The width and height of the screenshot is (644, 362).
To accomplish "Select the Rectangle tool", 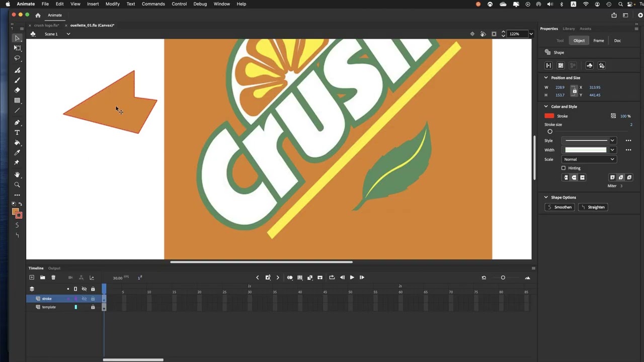I will (x=17, y=101).
